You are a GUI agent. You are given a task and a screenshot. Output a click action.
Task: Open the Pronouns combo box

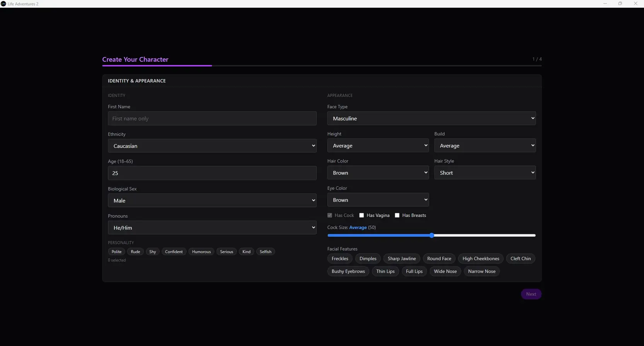pyautogui.click(x=212, y=228)
